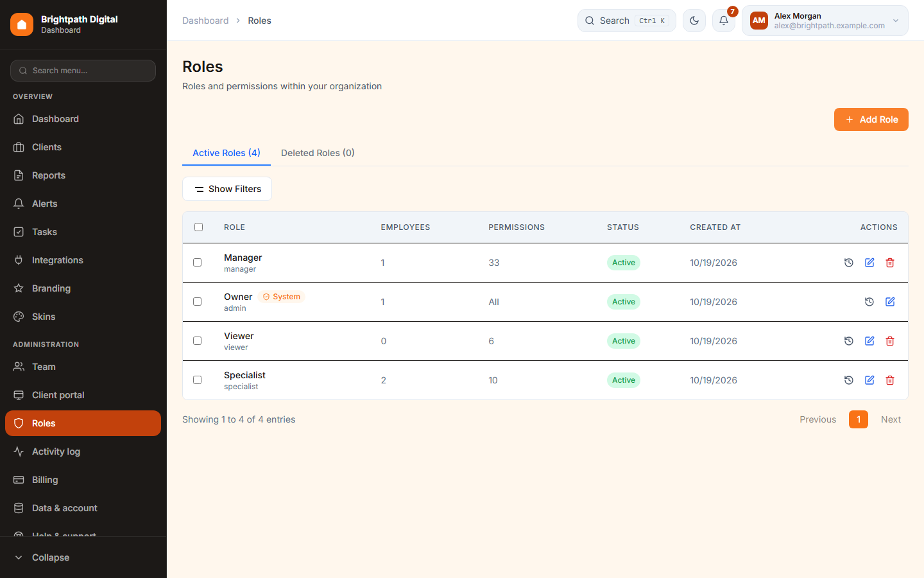Collapse the sidebar

[83, 557]
